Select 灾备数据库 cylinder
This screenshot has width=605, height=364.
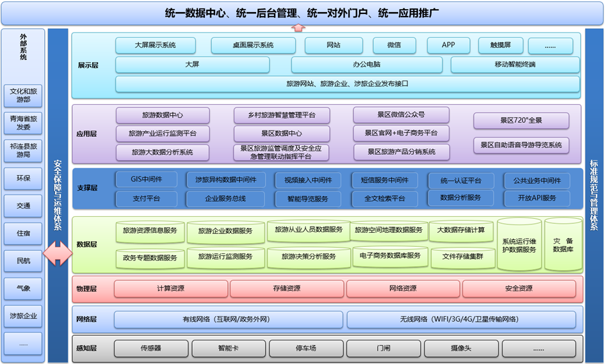(x=563, y=244)
